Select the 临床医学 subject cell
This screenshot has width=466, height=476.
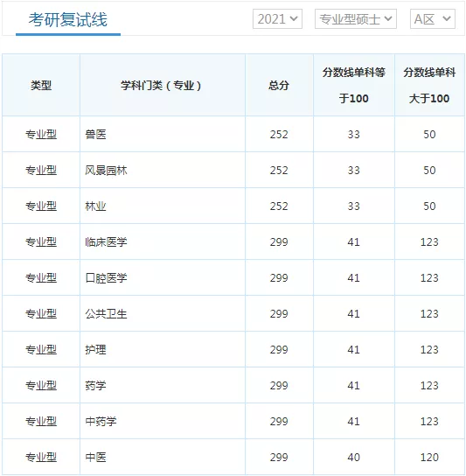(163, 241)
